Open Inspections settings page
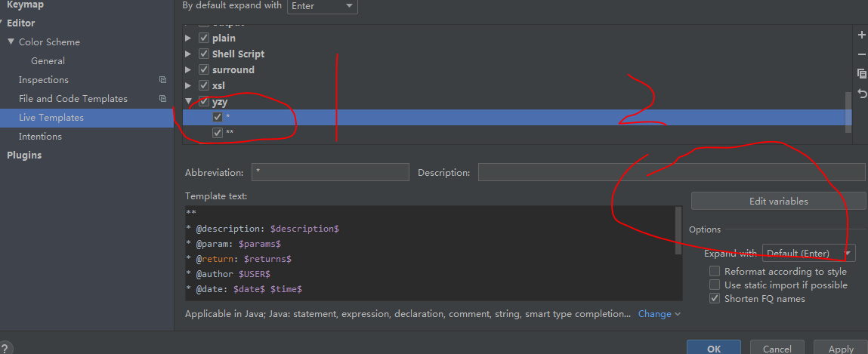The height and width of the screenshot is (354, 868). tap(44, 80)
